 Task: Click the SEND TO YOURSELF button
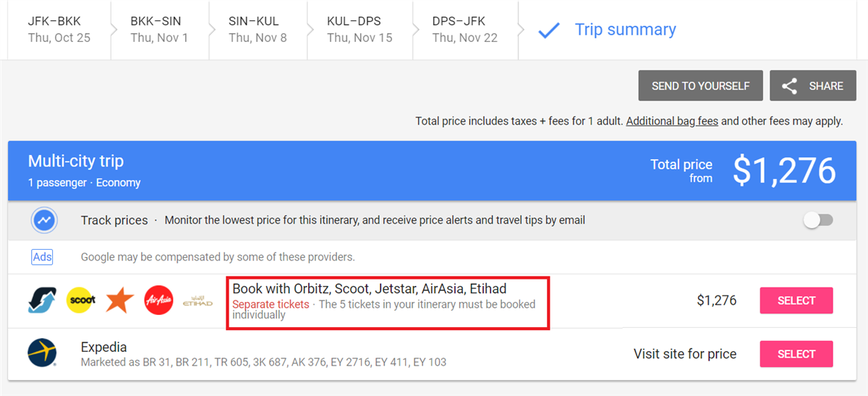700,85
